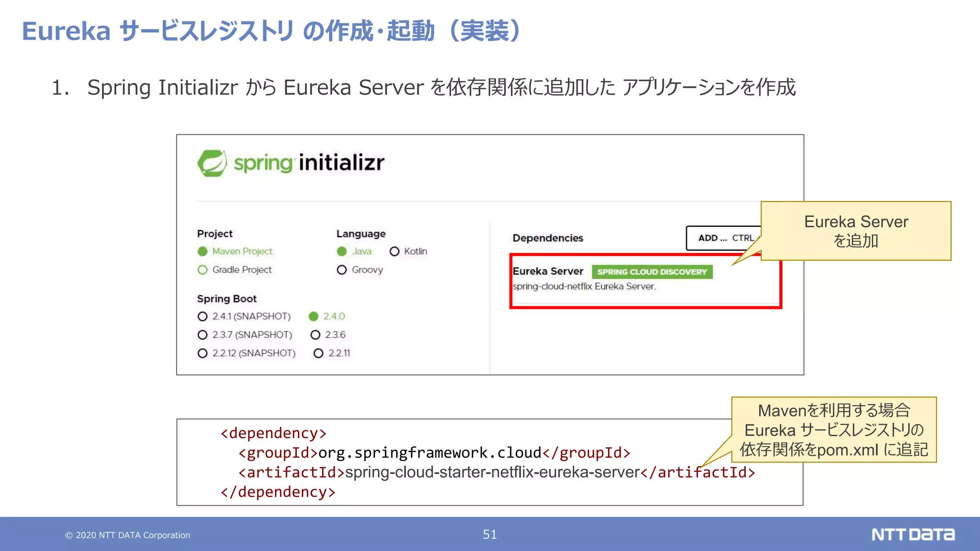Click the NTT DATA logo in footer
This screenshot has width=980, height=551.
(913, 534)
